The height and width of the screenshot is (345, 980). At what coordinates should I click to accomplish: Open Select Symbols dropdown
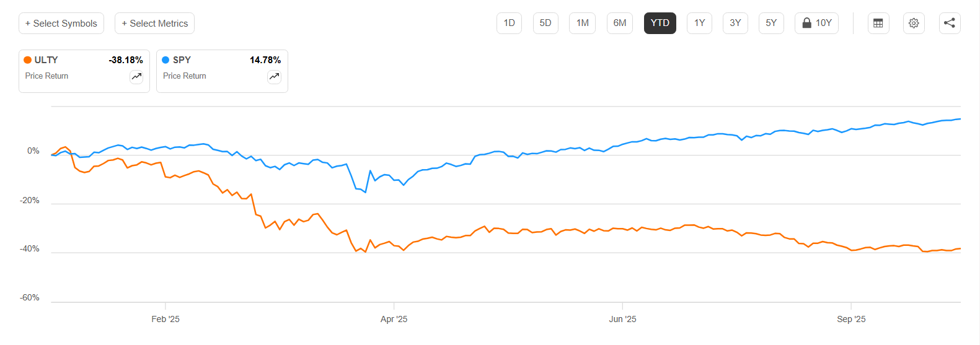tap(61, 24)
